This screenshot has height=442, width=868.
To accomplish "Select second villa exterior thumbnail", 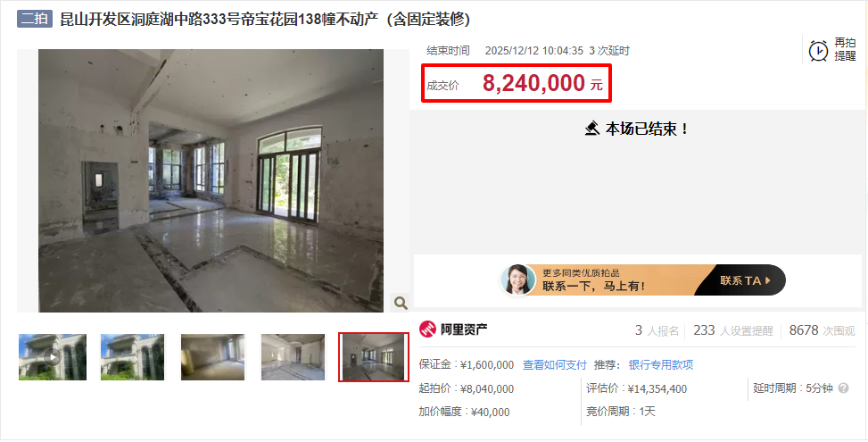I will point(132,356).
